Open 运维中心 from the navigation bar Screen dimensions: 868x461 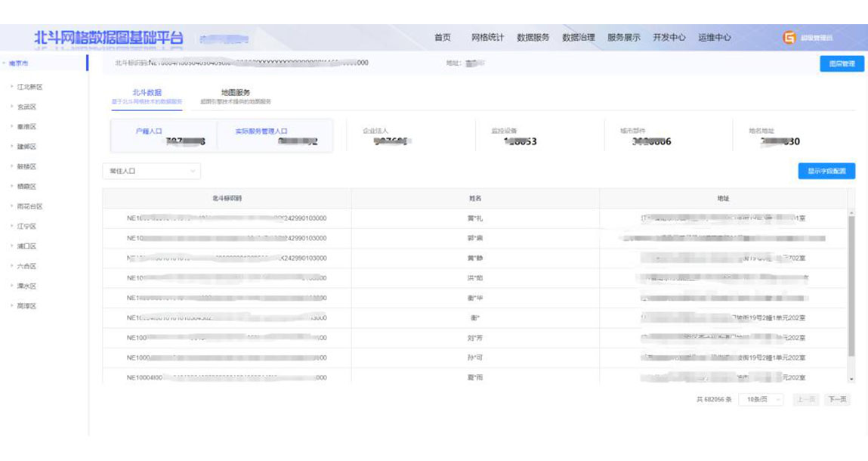click(x=714, y=38)
